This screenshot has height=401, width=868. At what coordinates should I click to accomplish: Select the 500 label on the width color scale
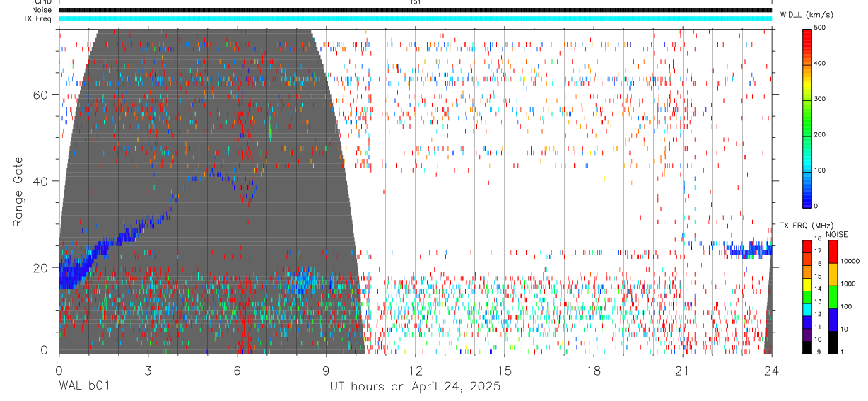(x=821, y=28)
